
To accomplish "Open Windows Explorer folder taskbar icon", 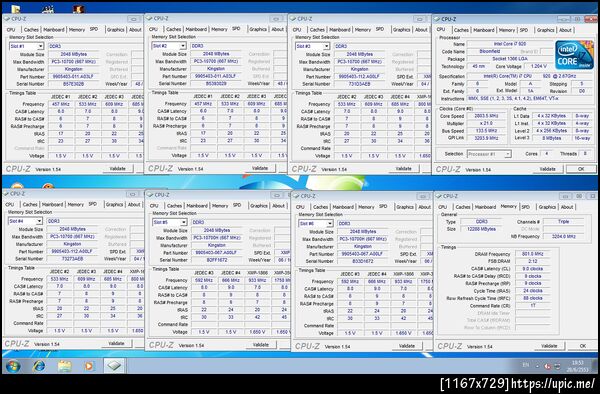I will (64, 366).
